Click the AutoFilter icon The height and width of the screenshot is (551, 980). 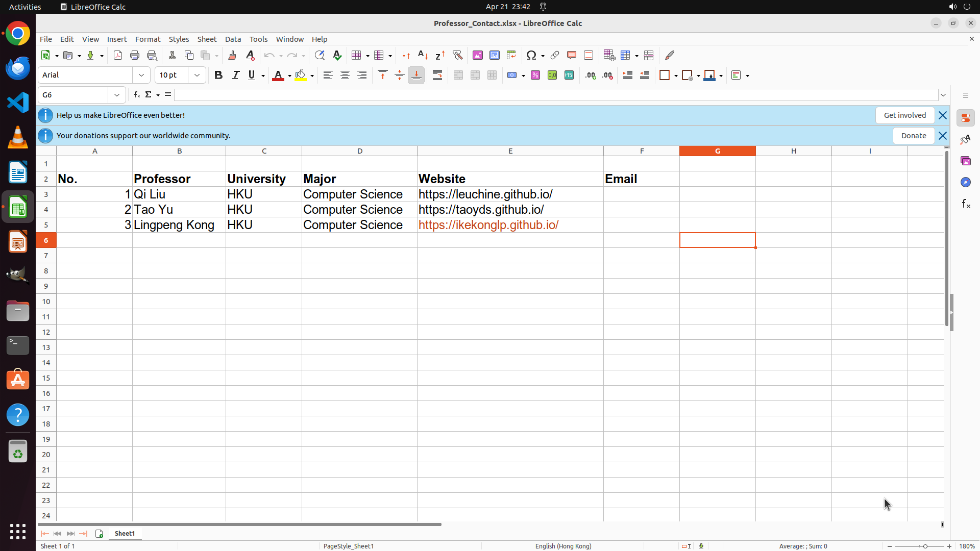coord(457,56)
